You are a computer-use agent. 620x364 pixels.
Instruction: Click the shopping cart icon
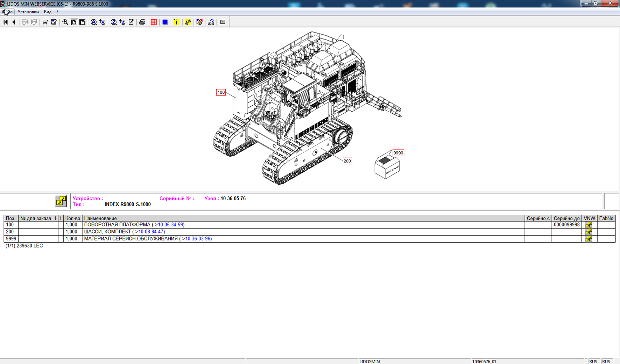click(x=45, y=22)
